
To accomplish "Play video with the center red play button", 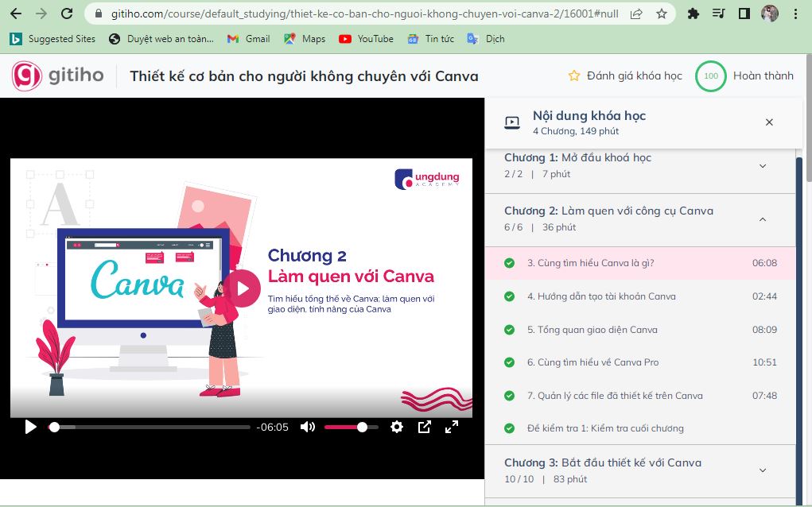I will (x=241, y=288).
